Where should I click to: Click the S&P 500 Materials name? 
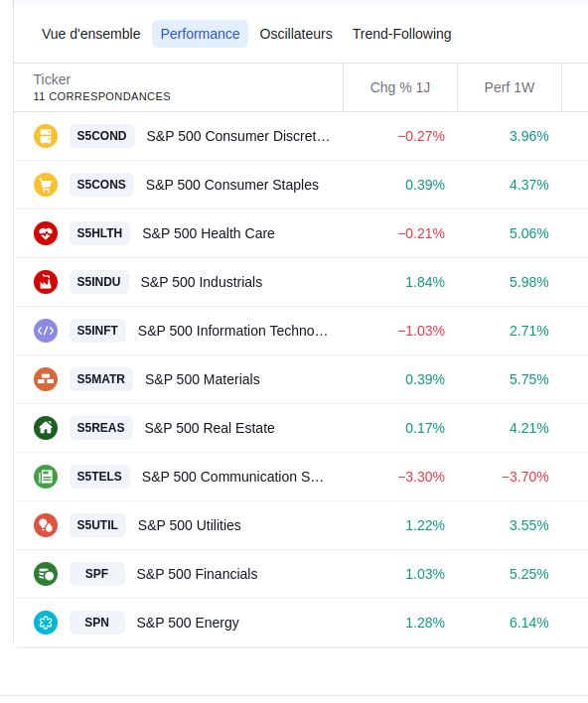click(x=203, y=379)
